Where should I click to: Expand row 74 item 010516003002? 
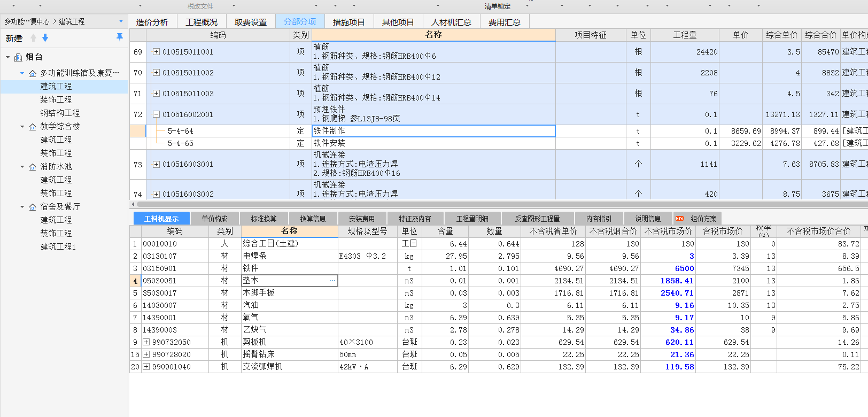point(156,194)
